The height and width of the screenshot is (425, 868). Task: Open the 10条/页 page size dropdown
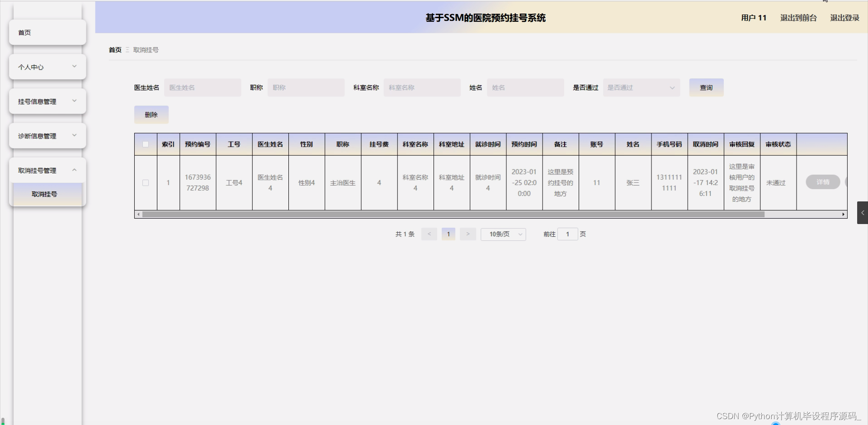coord(503,234)
